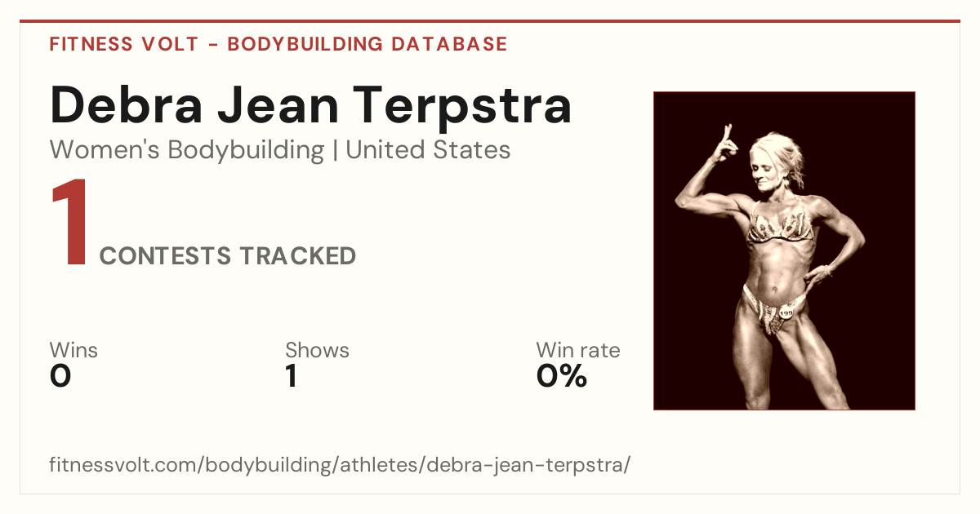Screen dimensions: 980x514
Task: Select the Debra Jean Terpstra name heading
Action: click(310, 105)
